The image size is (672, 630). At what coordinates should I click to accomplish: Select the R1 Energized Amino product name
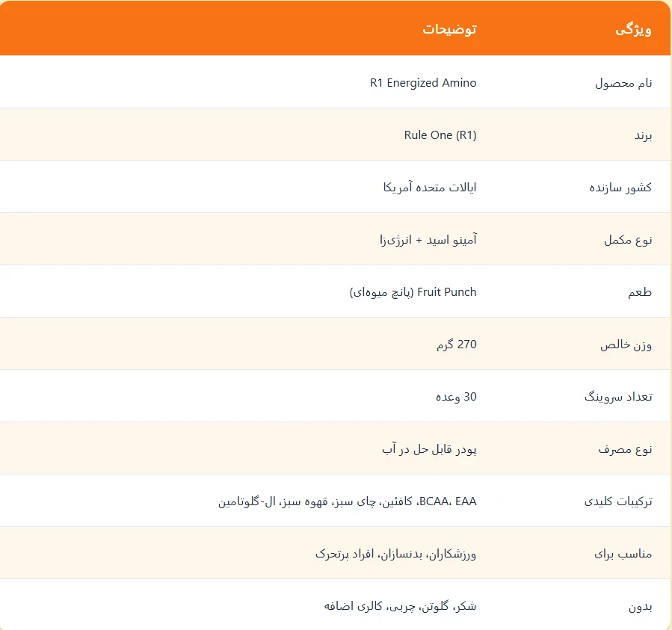[x=423, y=82]
